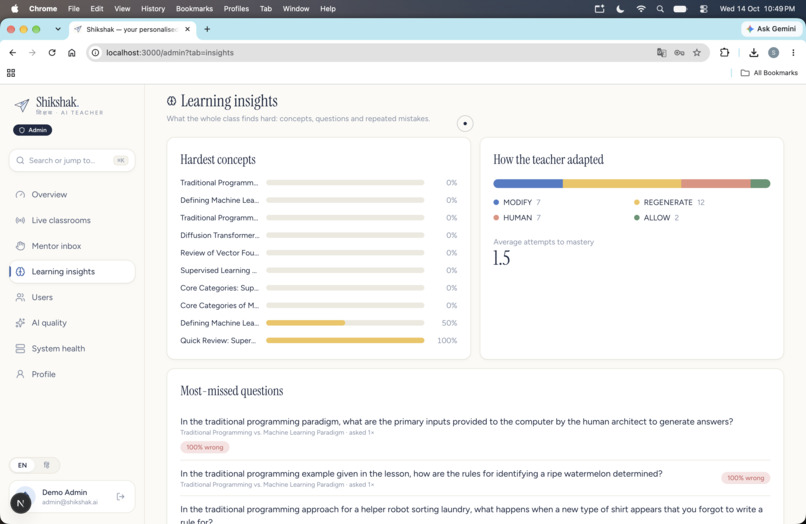This screenshot has width=806, height=524.
Task: Click the blue MODIFY bar segment
Action: coord(528,184)
